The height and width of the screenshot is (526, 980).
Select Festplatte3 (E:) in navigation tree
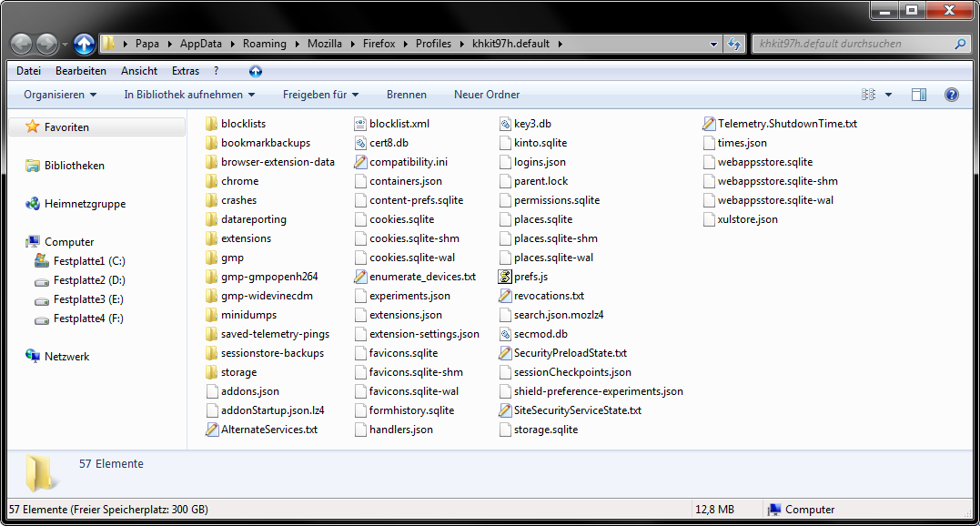point(88,299)
